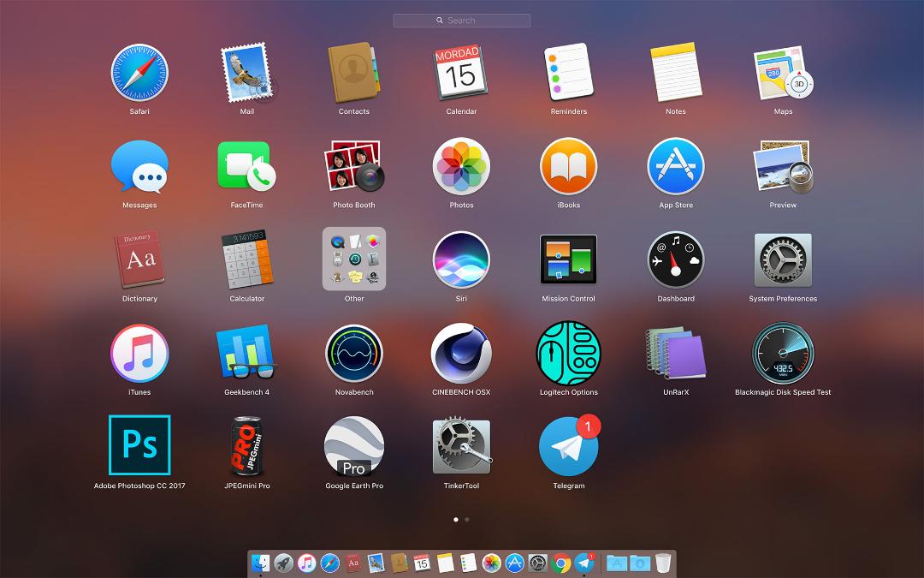
Task: Open Mail from the Dock
Action: click(x=376, y=563)
